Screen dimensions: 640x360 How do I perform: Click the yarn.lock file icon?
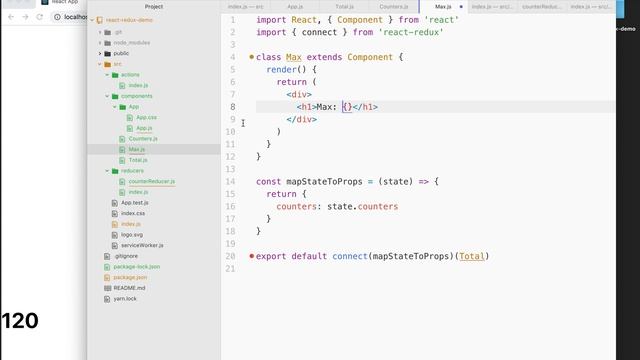(107, 299)
